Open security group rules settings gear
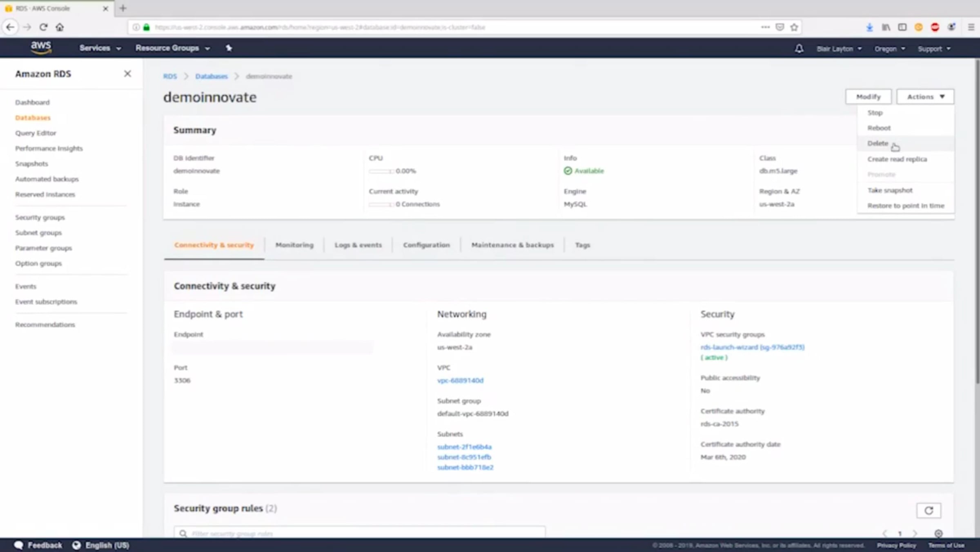 939,533
